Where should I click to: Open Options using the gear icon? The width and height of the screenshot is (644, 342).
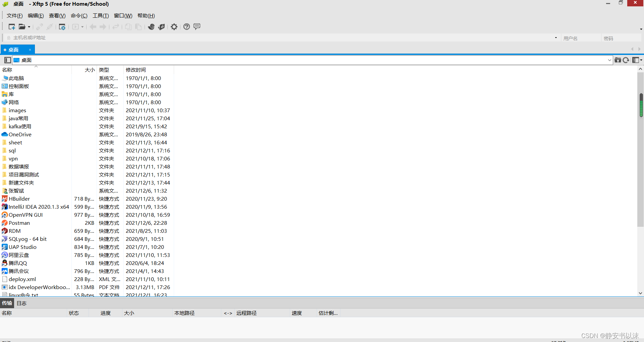[174, 27]
